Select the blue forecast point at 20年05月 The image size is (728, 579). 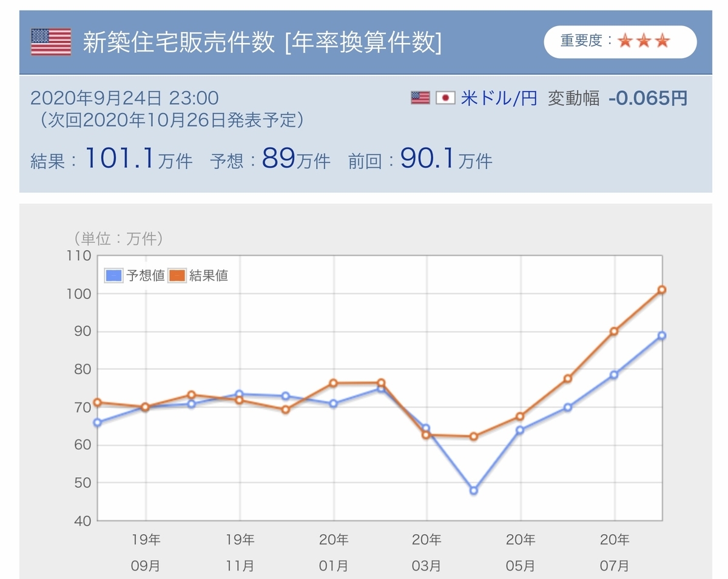(x=520, y=430)
